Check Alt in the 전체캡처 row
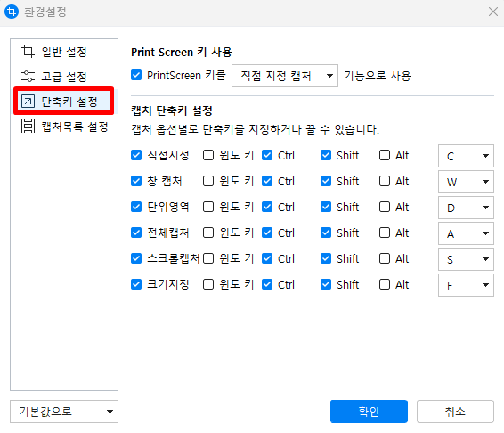The height and width of the screenshot is (433, 504). click(385, 233)
